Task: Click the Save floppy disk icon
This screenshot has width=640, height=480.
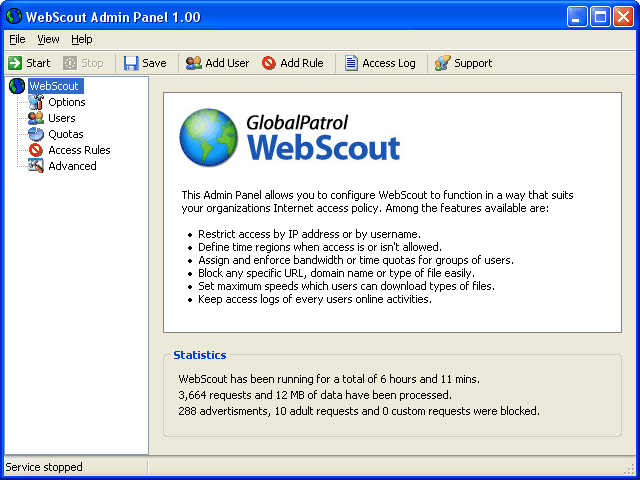Action: point(131,63)
